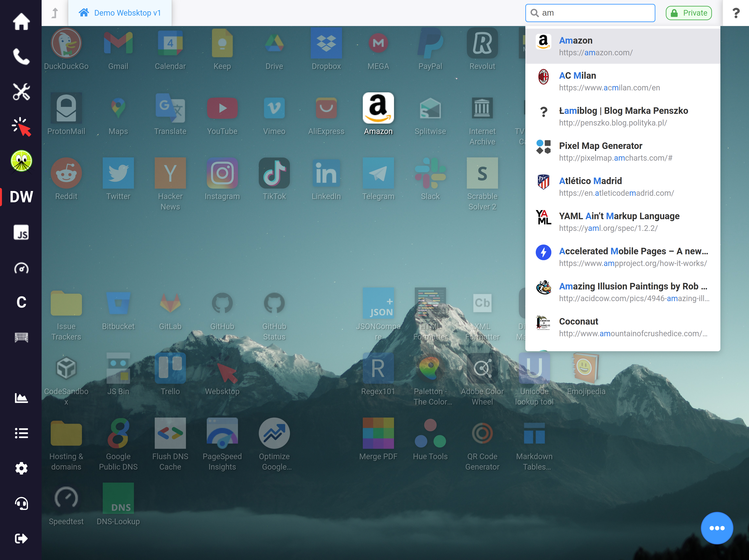
Task: Select the Atlético Madrid result
Action: tap(622, 187)
